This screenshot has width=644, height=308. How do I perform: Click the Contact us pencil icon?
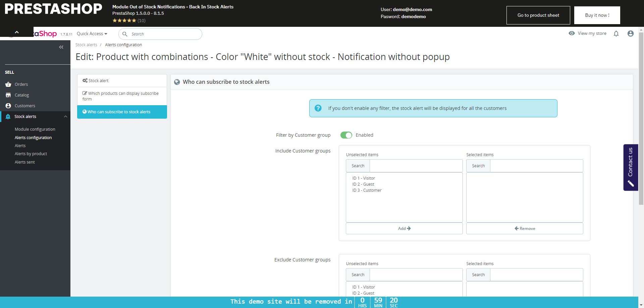[x=631, y=183]
